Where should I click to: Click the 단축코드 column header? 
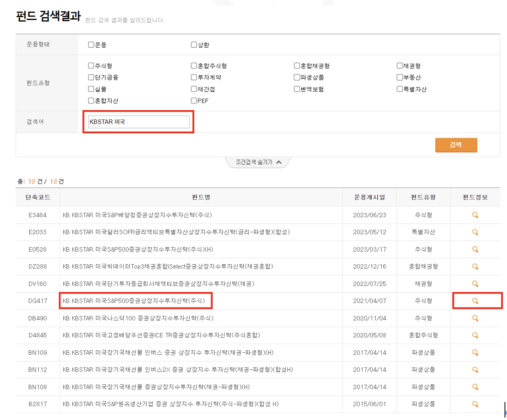click(x=38, y=197)
